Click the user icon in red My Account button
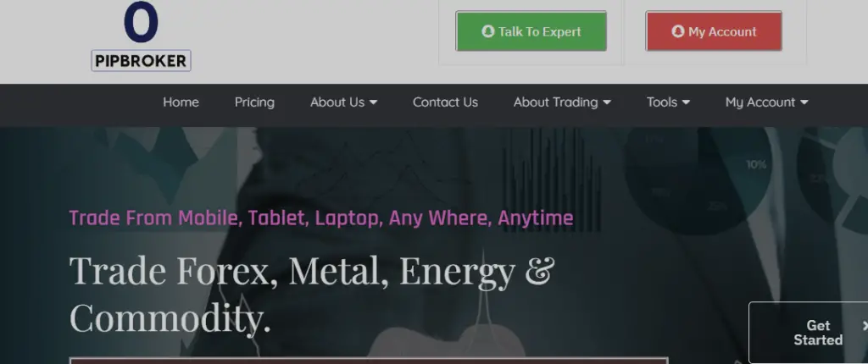 (678, 31)
